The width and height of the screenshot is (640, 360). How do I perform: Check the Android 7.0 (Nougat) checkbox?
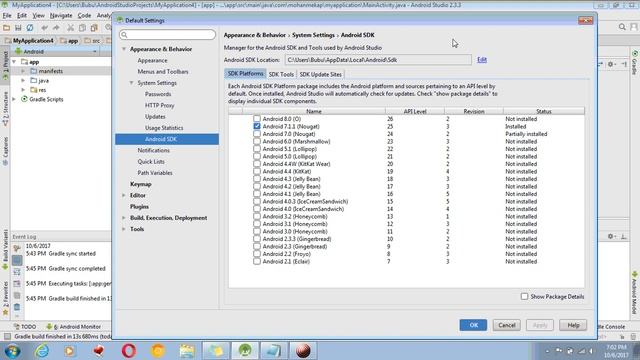tap(257, 133)
